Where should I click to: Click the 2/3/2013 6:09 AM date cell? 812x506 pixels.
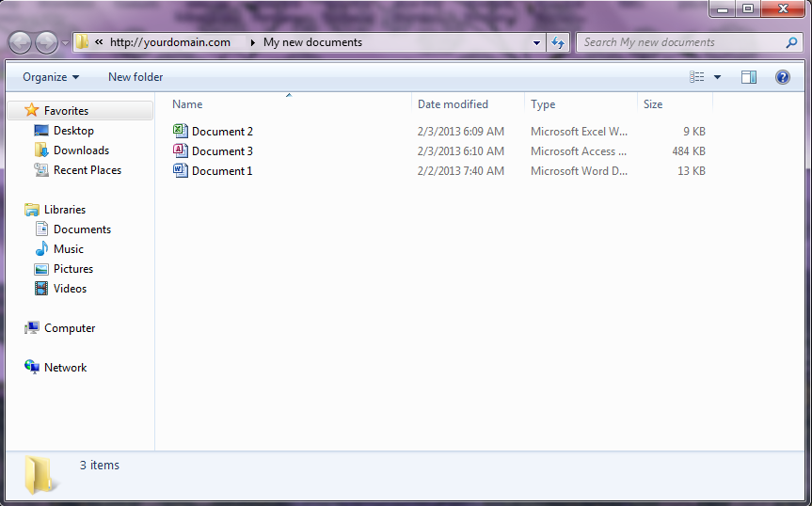tap(460, 132)
